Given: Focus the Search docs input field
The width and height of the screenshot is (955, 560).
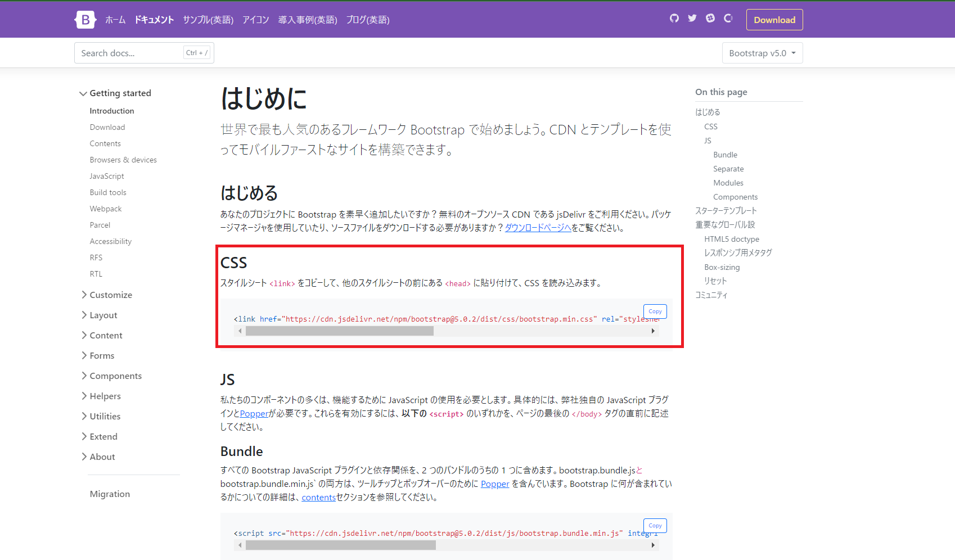Looking at the screenshot, I should click(x=144, y=53).
